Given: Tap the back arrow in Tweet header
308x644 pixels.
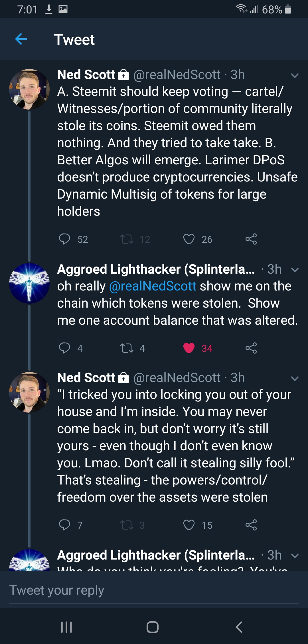Looking at the screenshot, I should pyautogui.click(x=21, y=39).
